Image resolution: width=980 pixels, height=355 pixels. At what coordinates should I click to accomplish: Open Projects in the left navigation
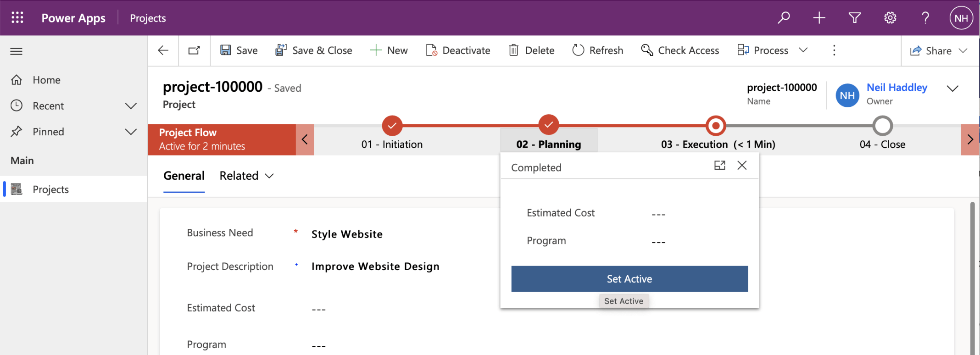[50, 189]
